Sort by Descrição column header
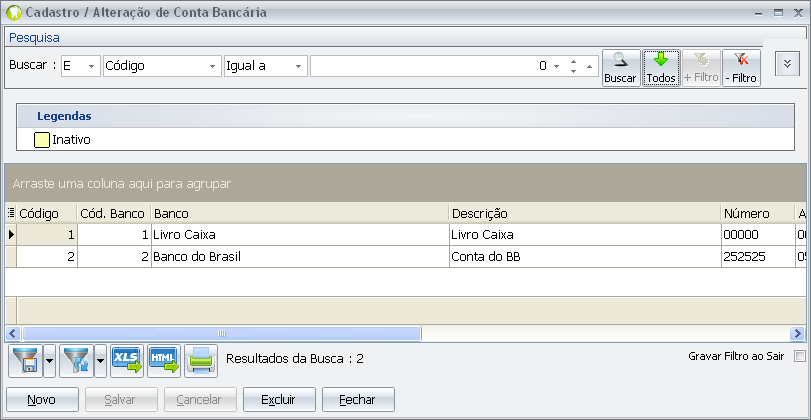811x420 pixels. point(585,214)
